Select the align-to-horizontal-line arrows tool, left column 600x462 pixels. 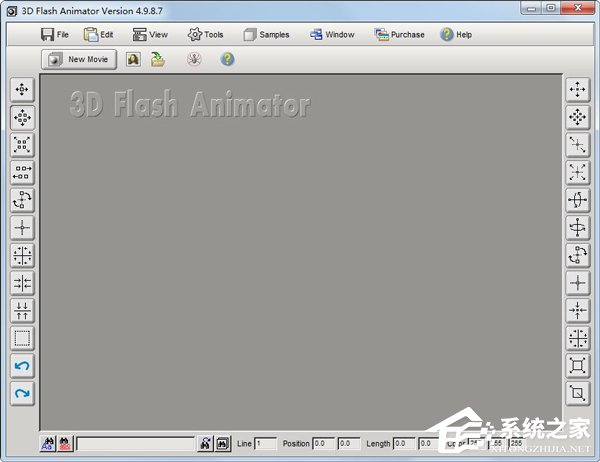[x=22, y=310]
